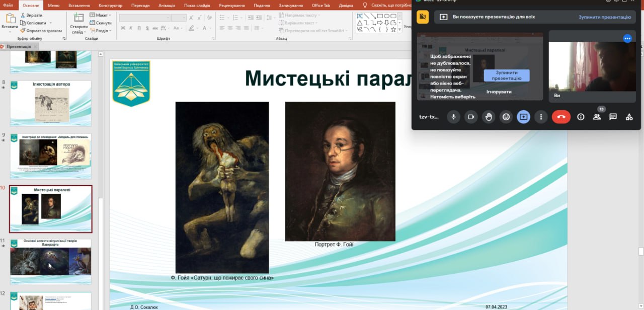Click the red hang up call button
The height and width of the screenshot is (310, 644).
click(x=561, y=117)
